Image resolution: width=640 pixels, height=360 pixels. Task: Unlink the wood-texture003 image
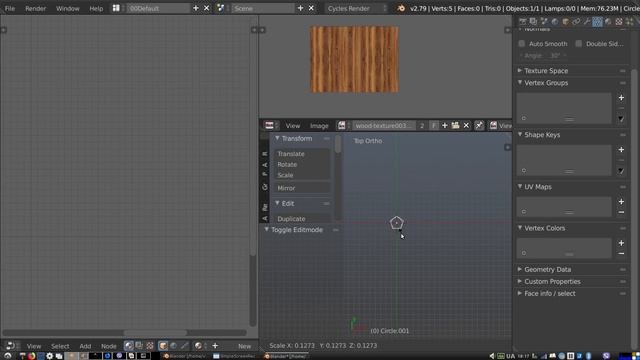click(x=466, y=125)
